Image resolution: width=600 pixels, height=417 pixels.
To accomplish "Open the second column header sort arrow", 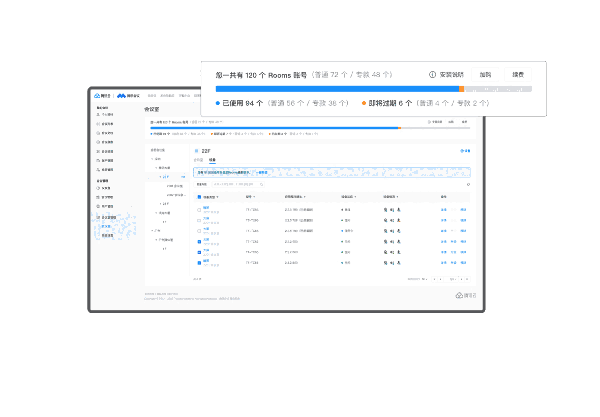I will pos(254,197).
